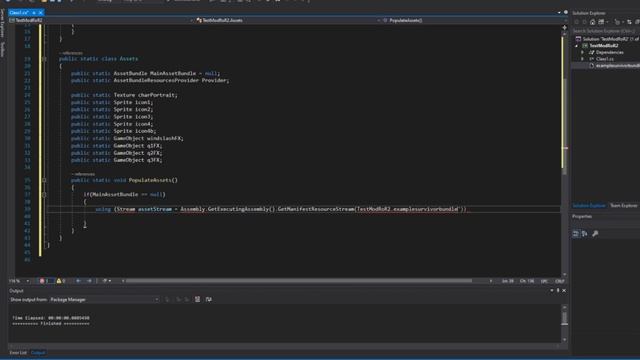Screen dimensions: 640x360
Task: Switch to the Output tab at bottom
Action: (38, 353)
